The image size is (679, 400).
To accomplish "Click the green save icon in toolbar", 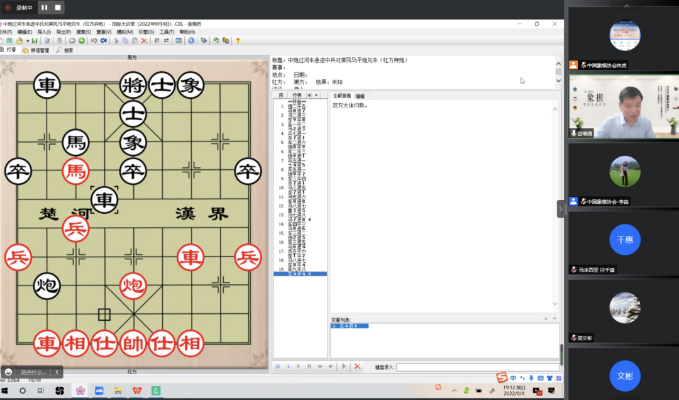I will (33, 40).
